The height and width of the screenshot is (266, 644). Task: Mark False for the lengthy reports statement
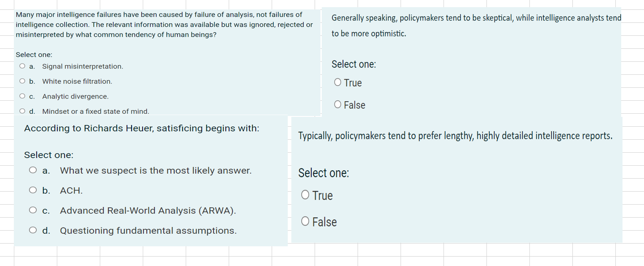(x=305, y=220)
